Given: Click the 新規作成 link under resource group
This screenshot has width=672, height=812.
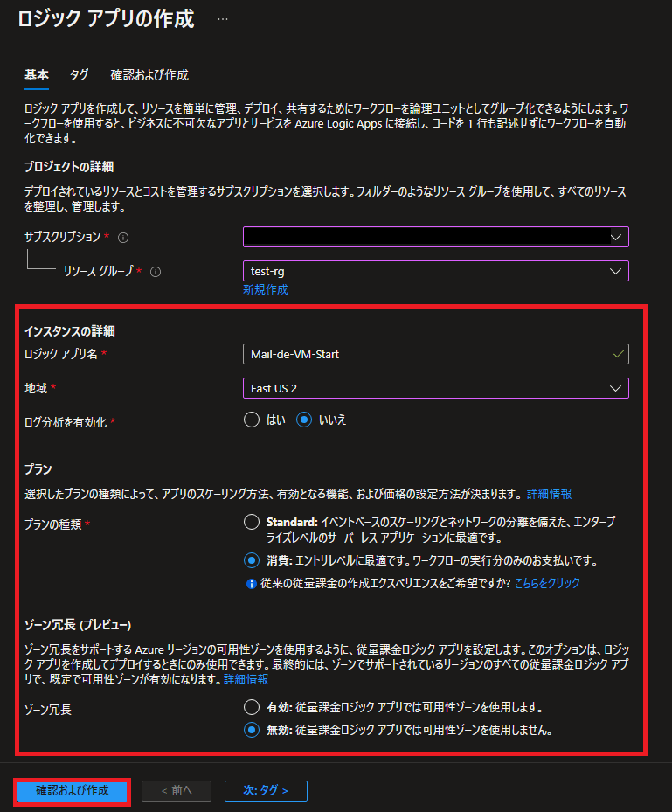Looking at the screenshot, I should [265, 289].
